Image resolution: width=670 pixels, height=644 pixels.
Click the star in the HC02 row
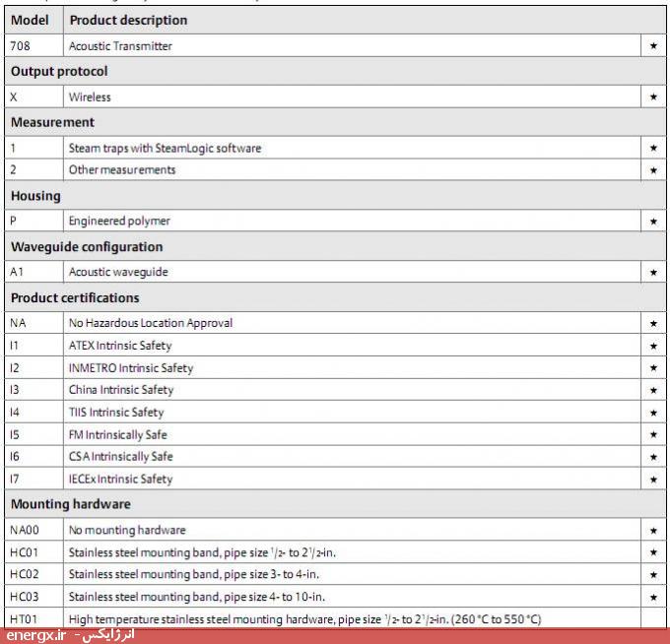653,575
